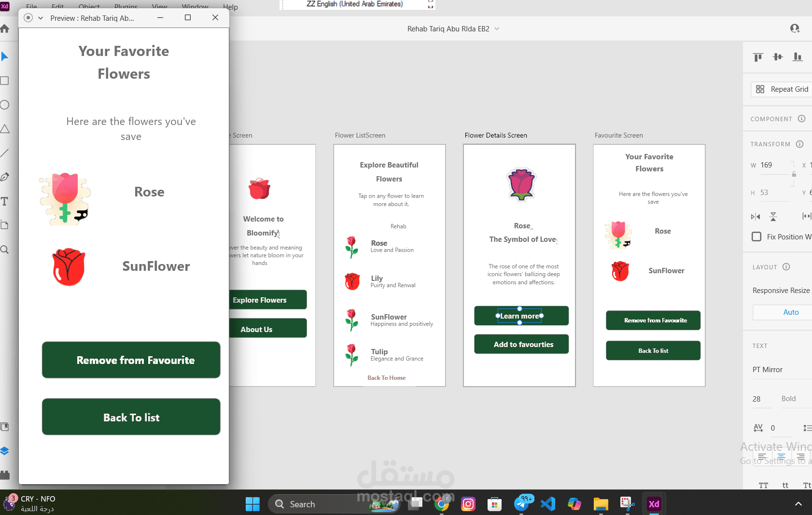
Task: Select the Line tool
Action: point(5,153)
